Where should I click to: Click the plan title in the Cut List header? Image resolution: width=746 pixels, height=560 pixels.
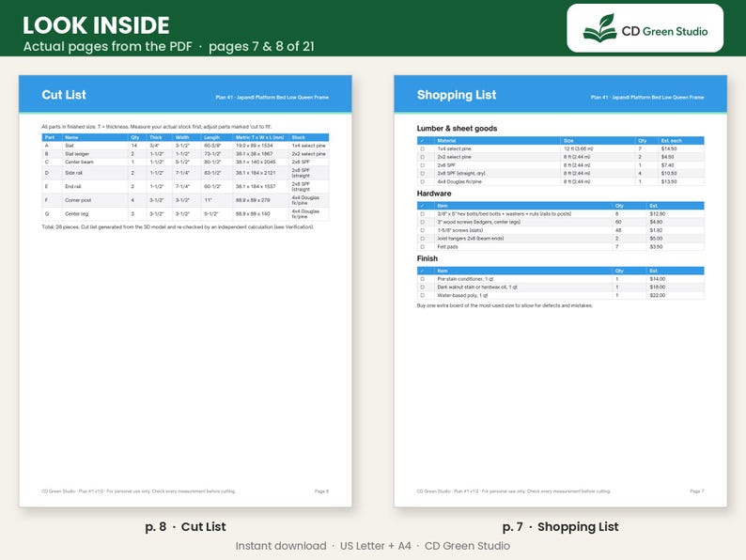[272, 98]
